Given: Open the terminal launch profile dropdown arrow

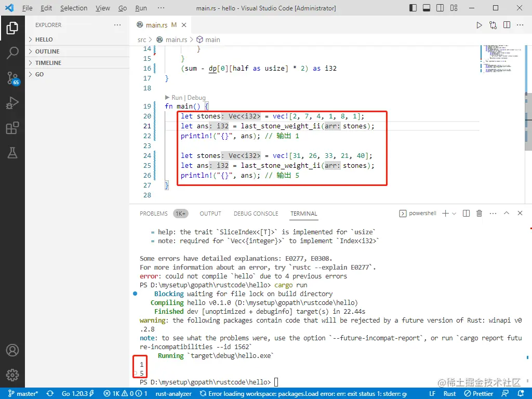Looking at the screenshot, I should (454, 214).
